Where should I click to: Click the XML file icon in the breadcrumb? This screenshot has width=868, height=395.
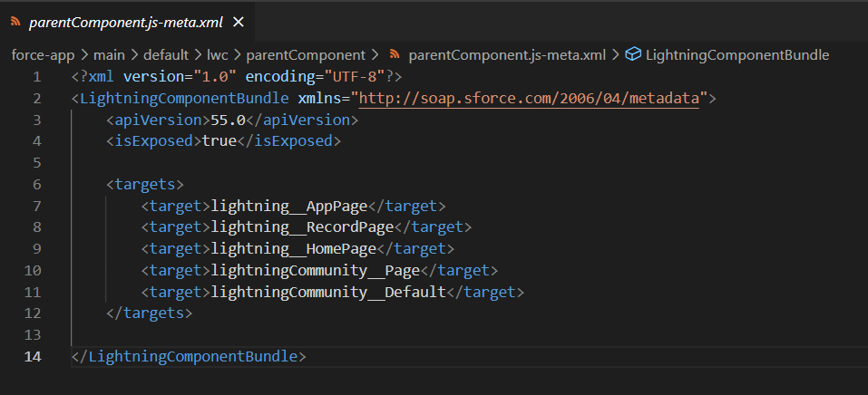click(x=395, y=54)
